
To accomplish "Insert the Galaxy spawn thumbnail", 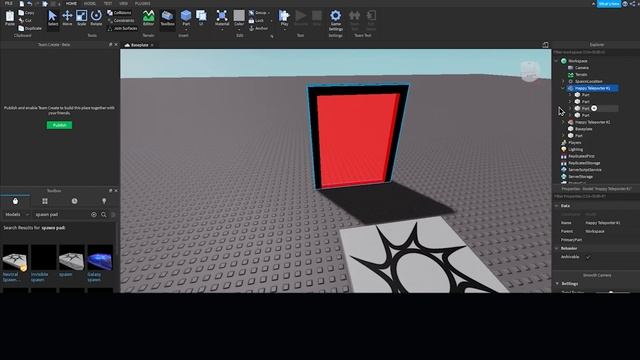I will click(100, 258).
